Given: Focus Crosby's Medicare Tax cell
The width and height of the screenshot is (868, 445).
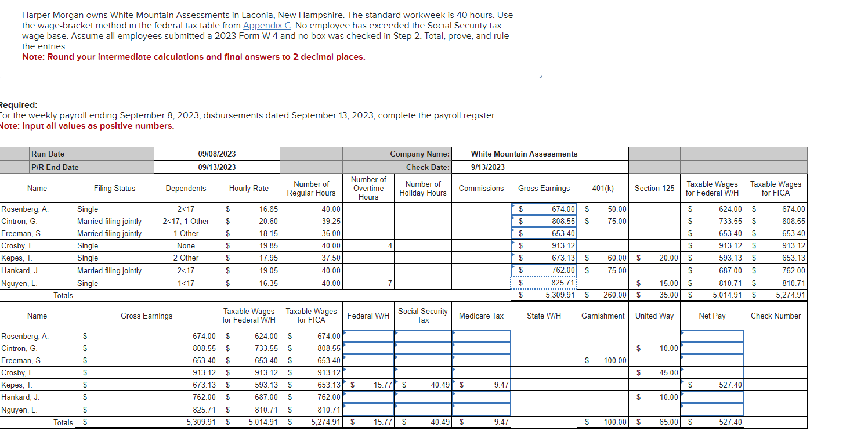Looking at the screenshot, I should [x=482, y=372].
